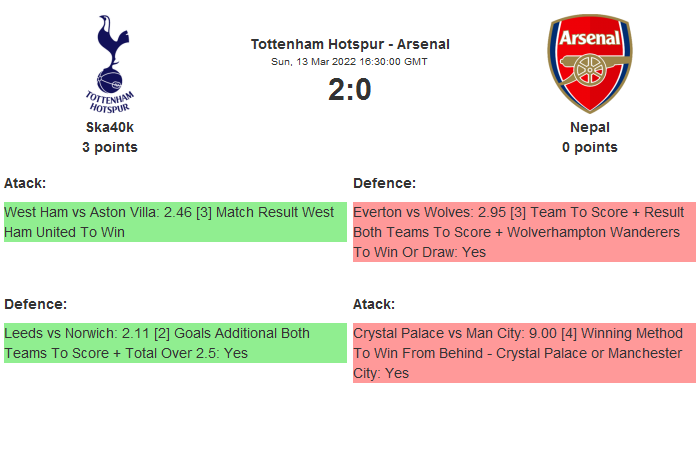Viewport: 700px width, 460px height.
Task: Click the right Defence heading
Action: [384, 183]
